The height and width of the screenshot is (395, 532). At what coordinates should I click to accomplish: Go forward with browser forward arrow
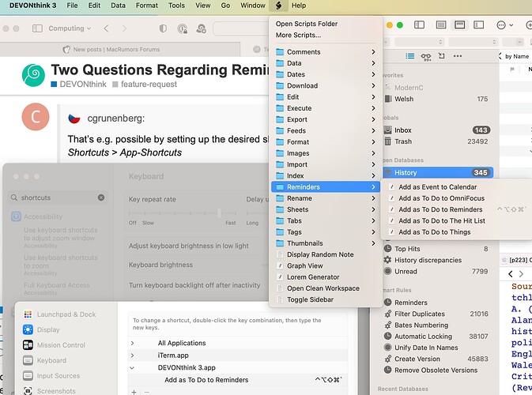124,28
